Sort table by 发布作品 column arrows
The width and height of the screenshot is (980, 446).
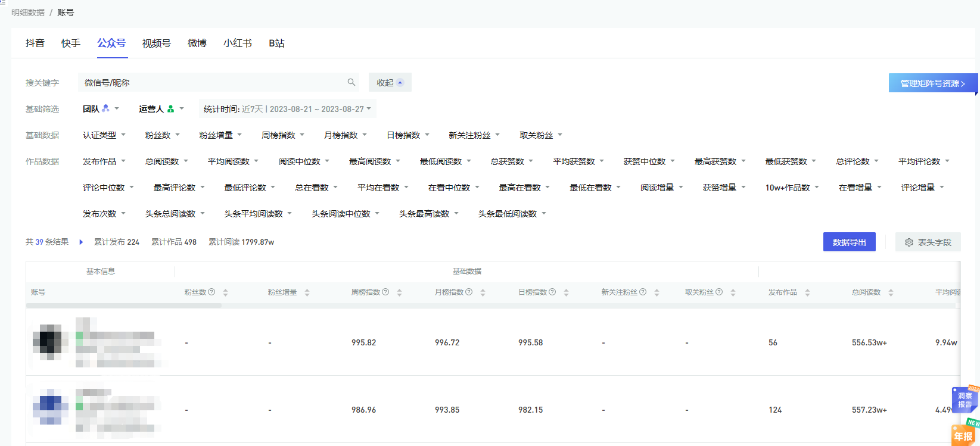(807, 292)
